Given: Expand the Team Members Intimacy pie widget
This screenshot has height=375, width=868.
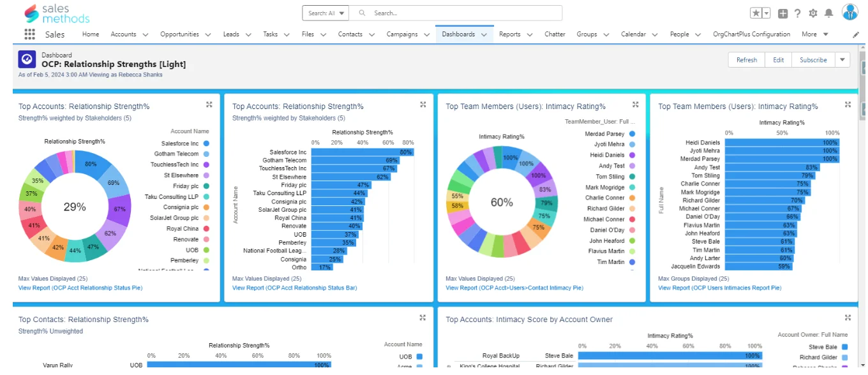Looking at the screenshot, I should [635, 105].
